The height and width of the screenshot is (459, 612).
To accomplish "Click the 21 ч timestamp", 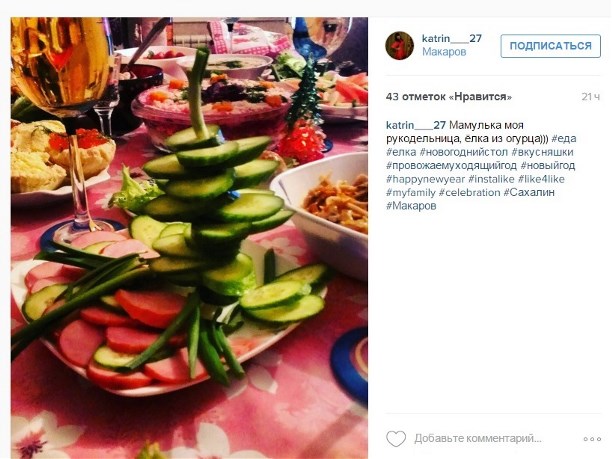I will click(591, 97).
